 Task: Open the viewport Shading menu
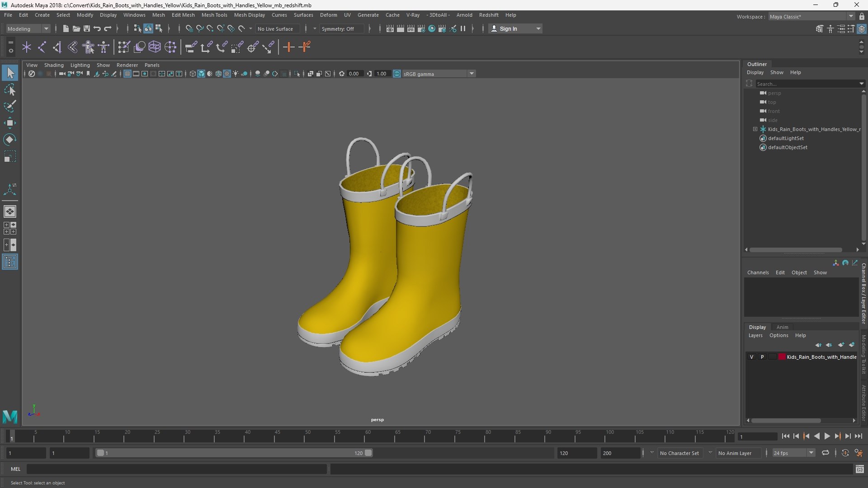pyautogui.click(x=54, y=65)
